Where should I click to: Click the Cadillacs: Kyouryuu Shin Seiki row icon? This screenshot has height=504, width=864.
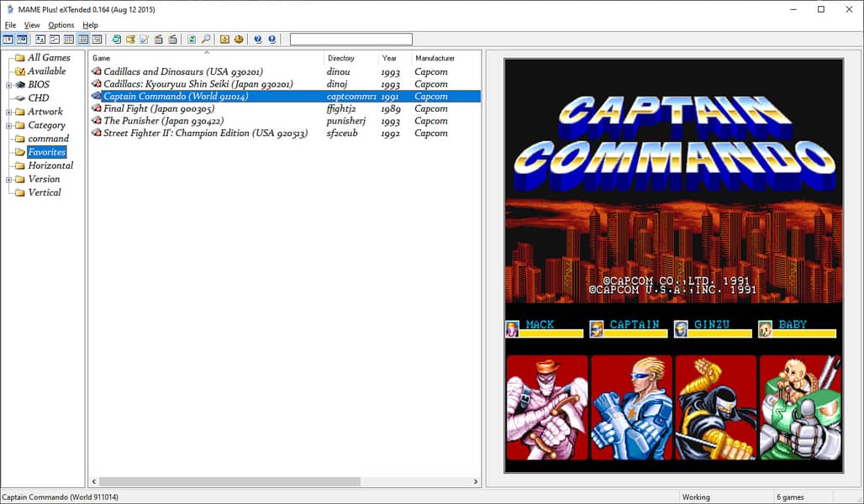97,83
